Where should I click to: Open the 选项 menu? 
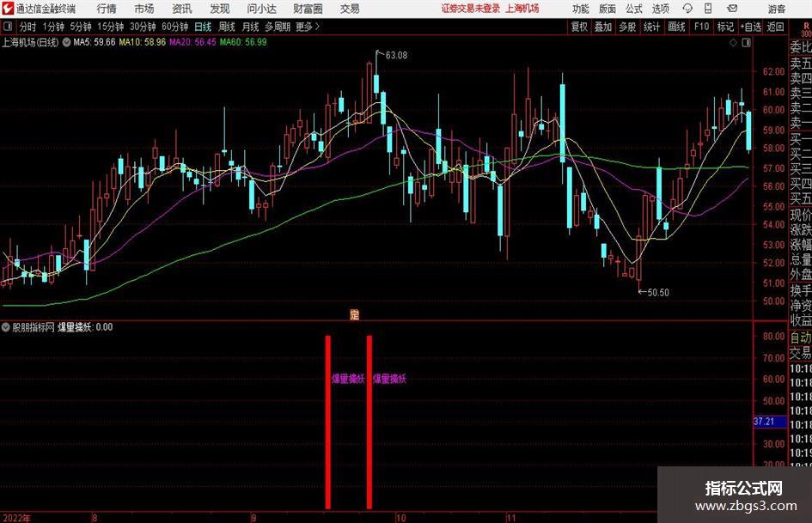pos(660,9)
